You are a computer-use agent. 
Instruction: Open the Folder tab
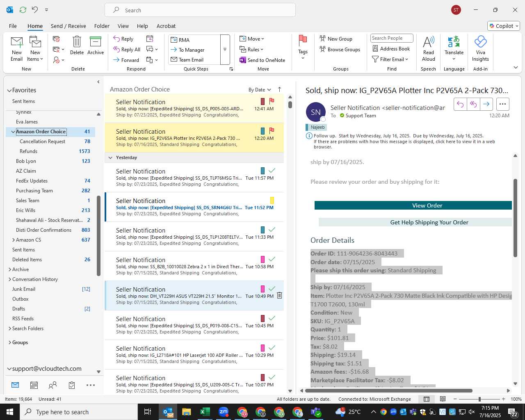(102, 26)
